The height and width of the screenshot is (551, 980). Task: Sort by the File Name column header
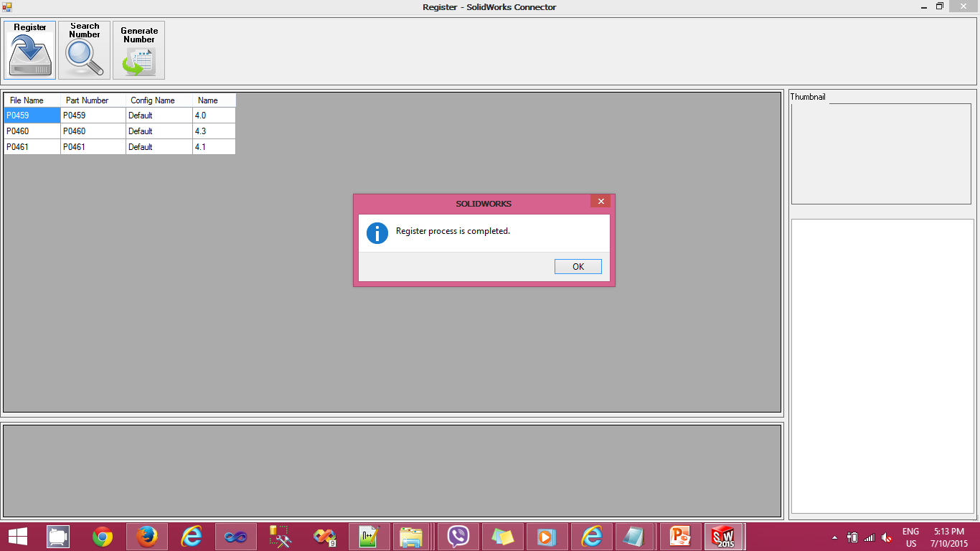(x=32, y=100)
